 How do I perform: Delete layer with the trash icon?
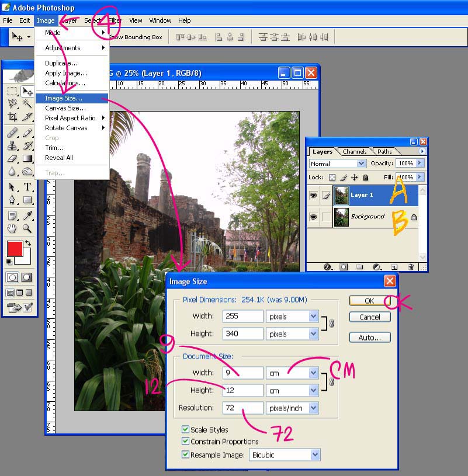(411, 267)
